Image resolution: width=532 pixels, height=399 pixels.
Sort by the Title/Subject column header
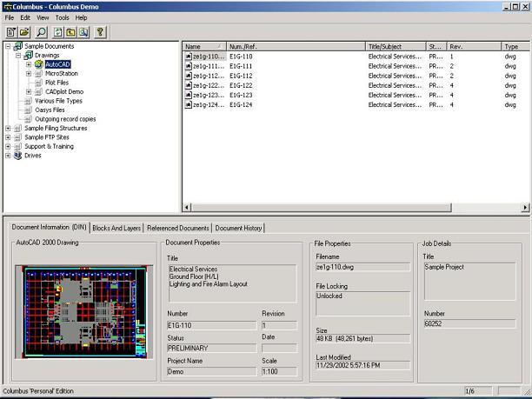[396, 46]
